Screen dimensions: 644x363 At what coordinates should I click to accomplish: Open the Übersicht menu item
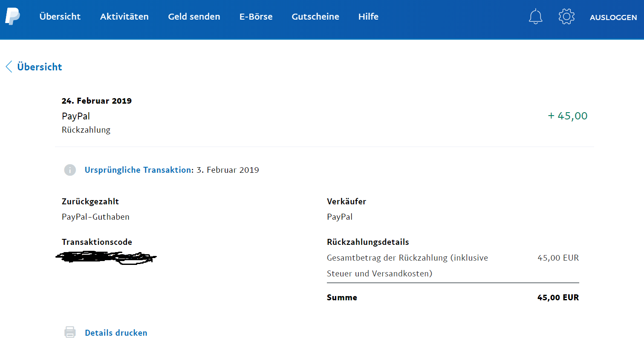coord(60,17)
